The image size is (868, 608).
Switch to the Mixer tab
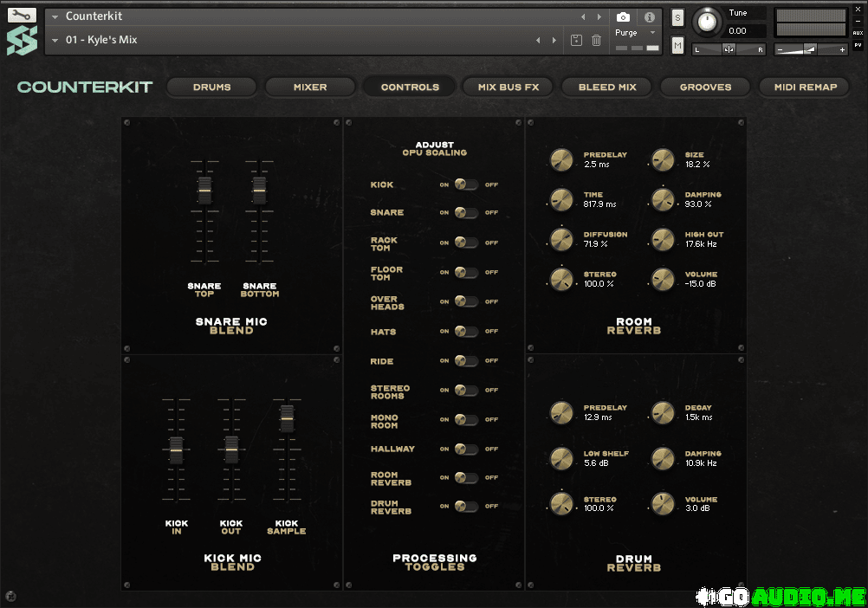(310, 87)
